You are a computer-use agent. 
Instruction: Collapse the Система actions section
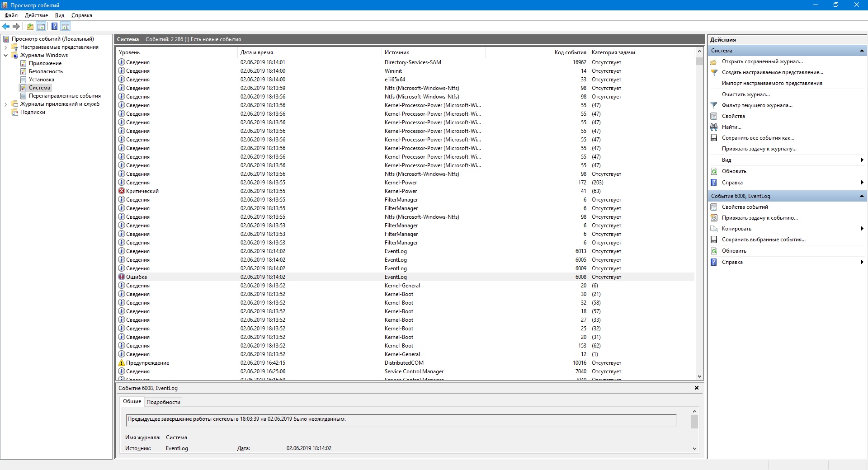[862, 51]
